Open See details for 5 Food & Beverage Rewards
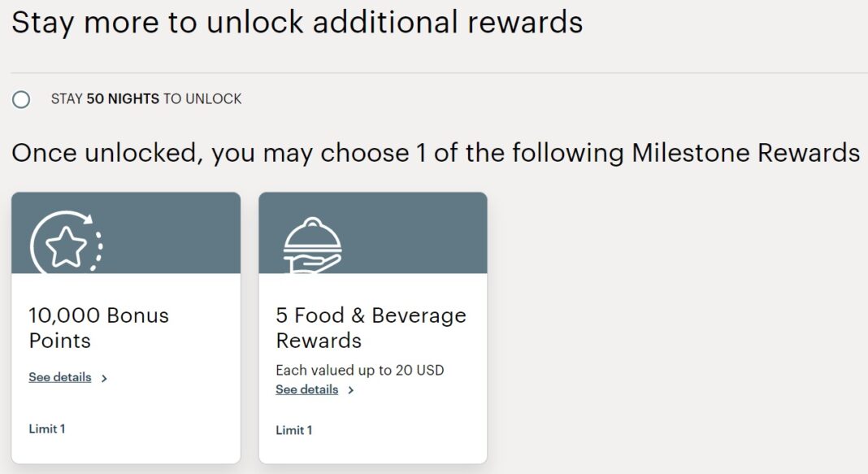Image resolution: width=868 pixels, height=474 pixels. pos(307,390)
